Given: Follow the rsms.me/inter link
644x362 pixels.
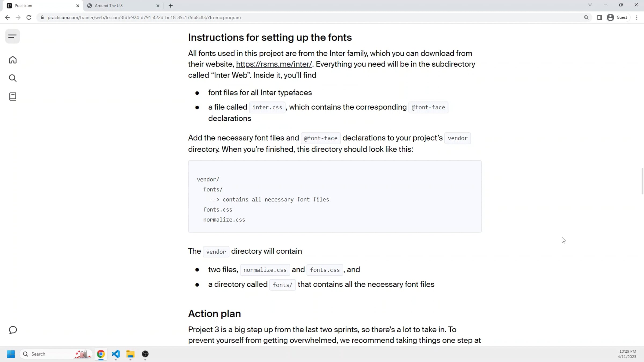Looking at the screenshot, I should point(274,64).
